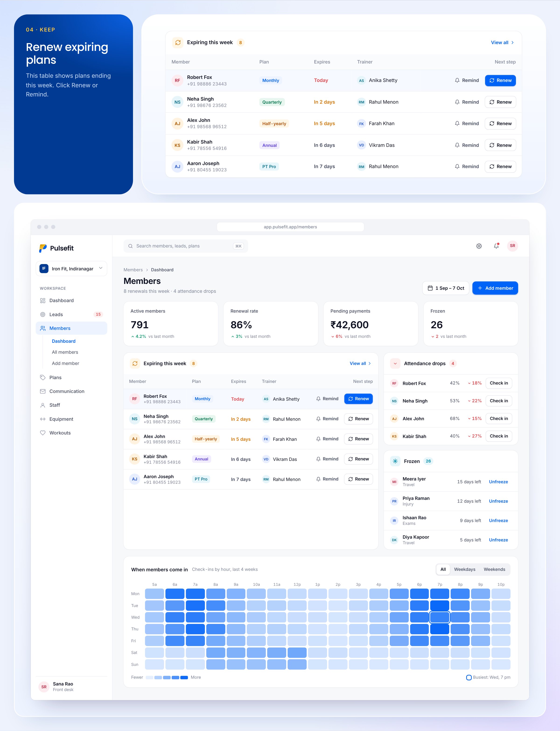Select the Weekends heatmap filter
Image resolution: width=560 pixels, height=731 pixels.
pyautogui.click(x=494, y=569)
